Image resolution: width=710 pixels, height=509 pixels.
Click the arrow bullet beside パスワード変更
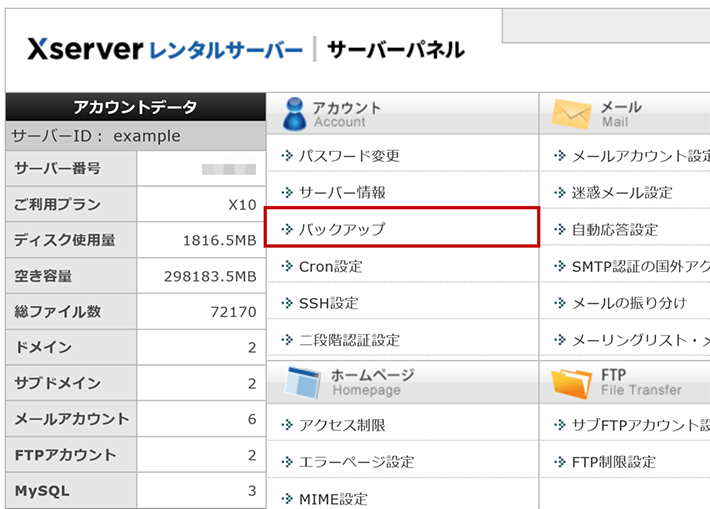pyautogui.click(x=287, y=156)
